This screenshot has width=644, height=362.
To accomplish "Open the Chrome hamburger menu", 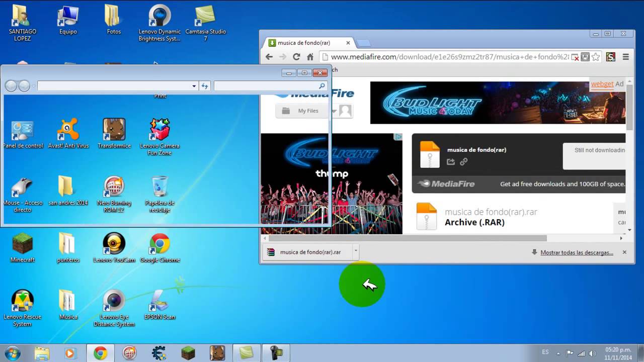I will pos(626,57).
